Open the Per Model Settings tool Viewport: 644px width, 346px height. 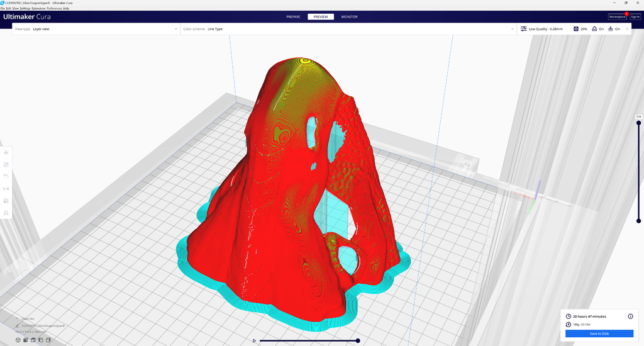click(6, 201)
